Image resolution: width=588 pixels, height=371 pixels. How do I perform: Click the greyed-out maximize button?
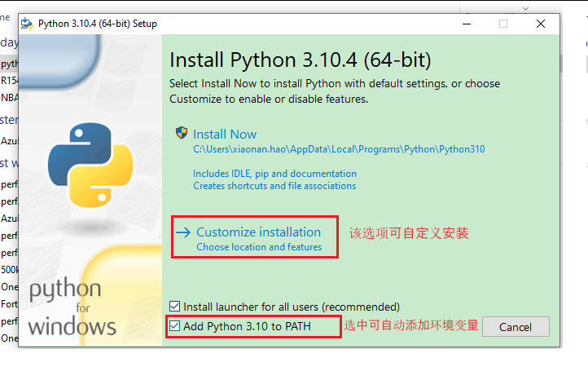503,24
